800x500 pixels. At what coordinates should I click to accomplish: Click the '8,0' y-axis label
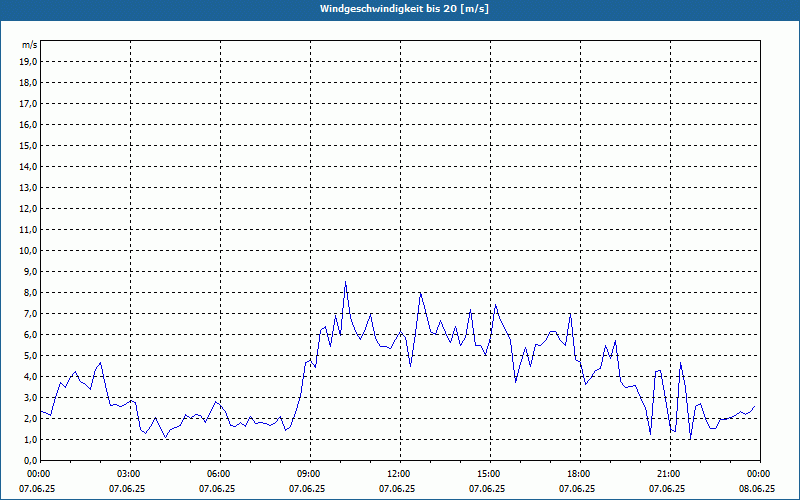point(31,292)
